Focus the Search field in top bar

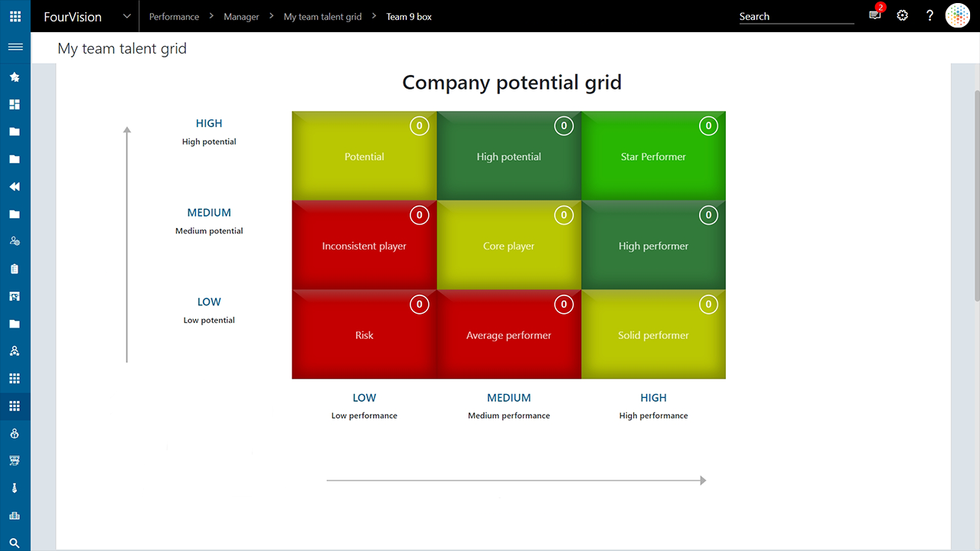point(796,16)
